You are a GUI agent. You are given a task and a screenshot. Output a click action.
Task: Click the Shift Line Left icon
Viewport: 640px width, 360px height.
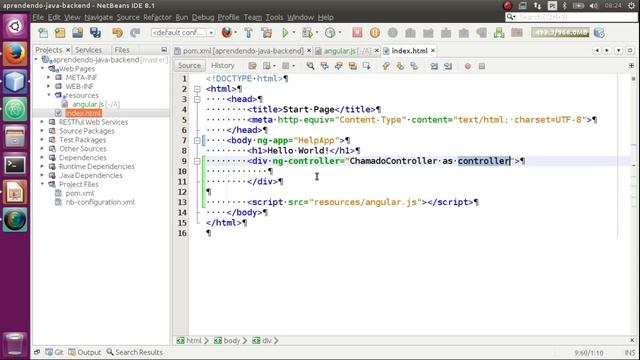[x=434, y=66]
